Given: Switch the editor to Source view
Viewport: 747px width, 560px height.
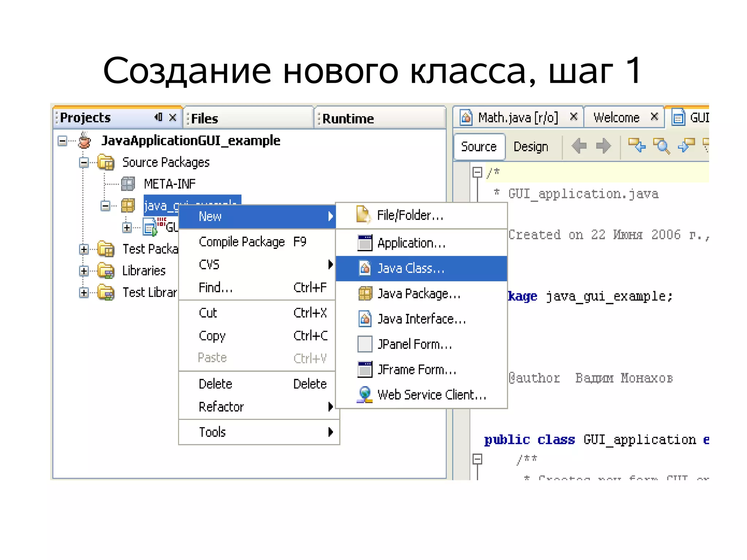Looking at the screenshot, I should [479, 147].
